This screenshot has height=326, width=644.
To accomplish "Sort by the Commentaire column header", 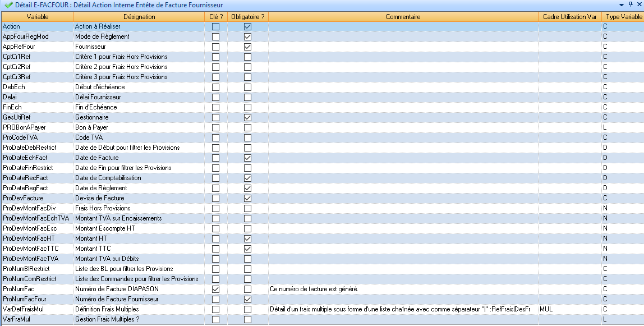I will pyautogui.click(x=403, y=17).
